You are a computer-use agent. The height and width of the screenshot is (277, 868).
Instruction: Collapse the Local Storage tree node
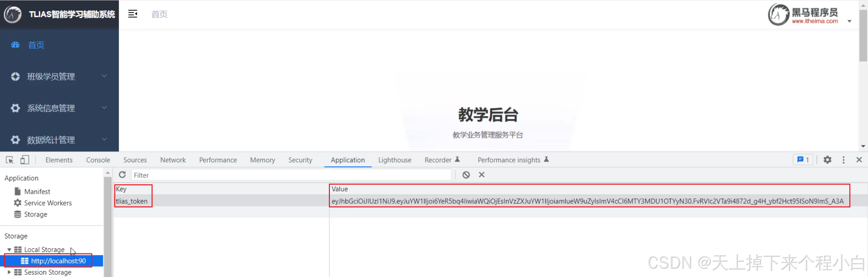pyautogui.click(x=9, y=250)
